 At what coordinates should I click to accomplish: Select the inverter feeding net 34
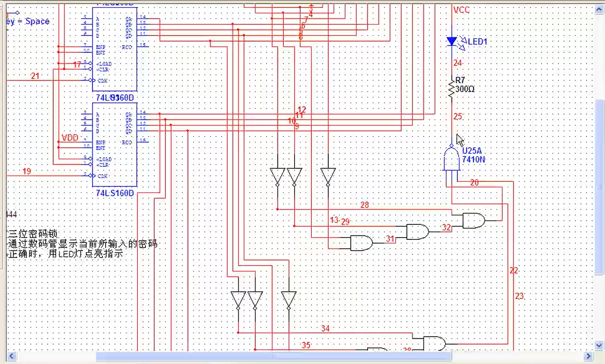pos(238,300)
